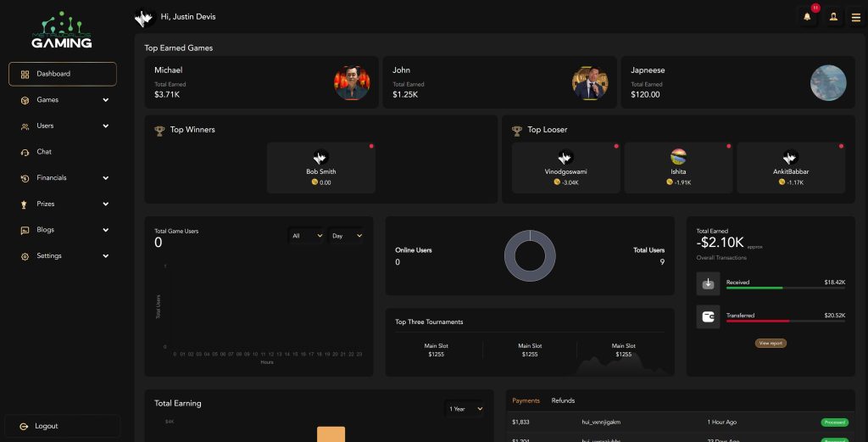Switch to the Refunds tab
Screen dimensions: 868x442
[x=563, y=400]
